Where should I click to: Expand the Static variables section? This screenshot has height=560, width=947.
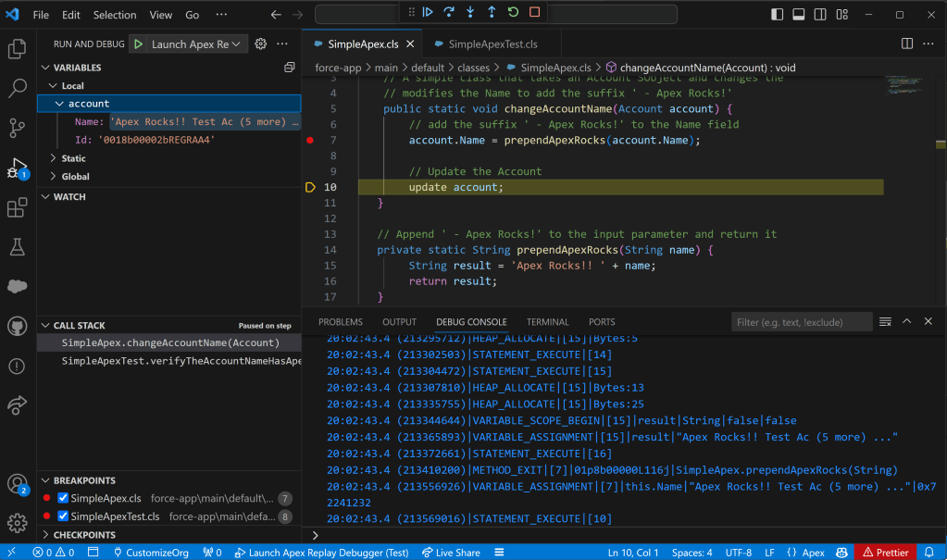coord(73,158)
